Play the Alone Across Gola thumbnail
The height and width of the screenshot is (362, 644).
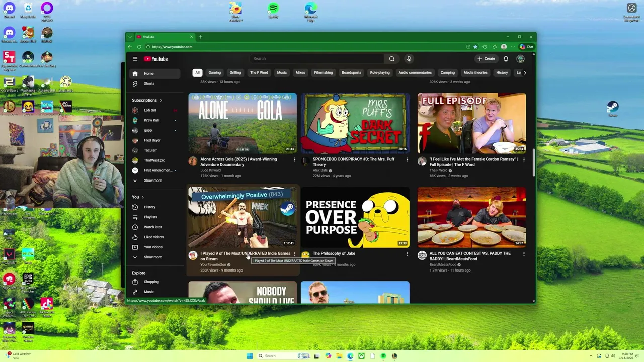click(x=243, y=123)
